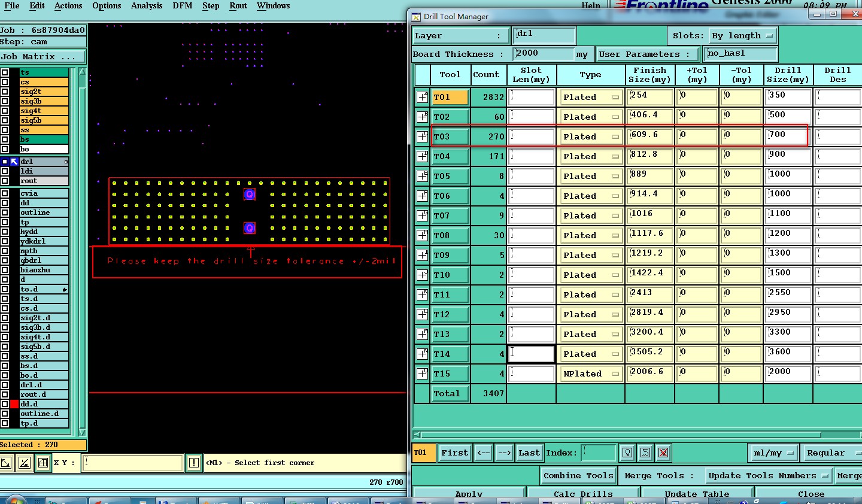Toggle the checkbox for layer ts
This screenshot has height=504, width=862.
coord(5,72)
